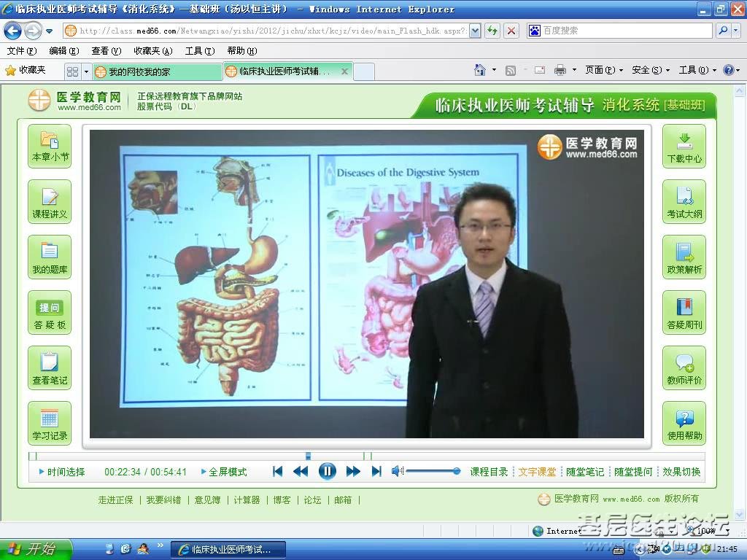The image size is (747, 560).
Task: Click the 随堂笔记 class notes link
Action: pos(585,472)
